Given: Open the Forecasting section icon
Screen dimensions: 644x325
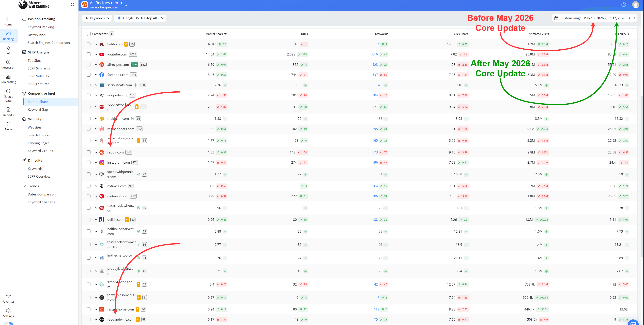Looking at the screenshot, I should 8,77.
